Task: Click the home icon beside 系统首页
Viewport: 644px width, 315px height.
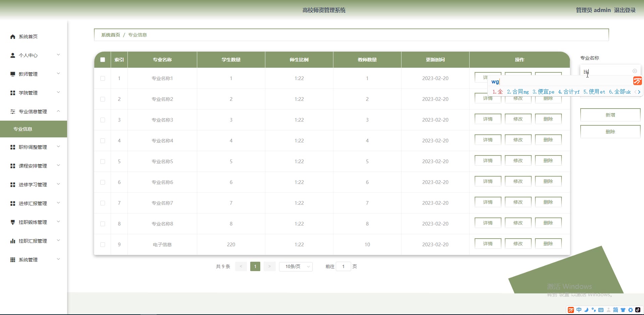Action: coord(13,37)
